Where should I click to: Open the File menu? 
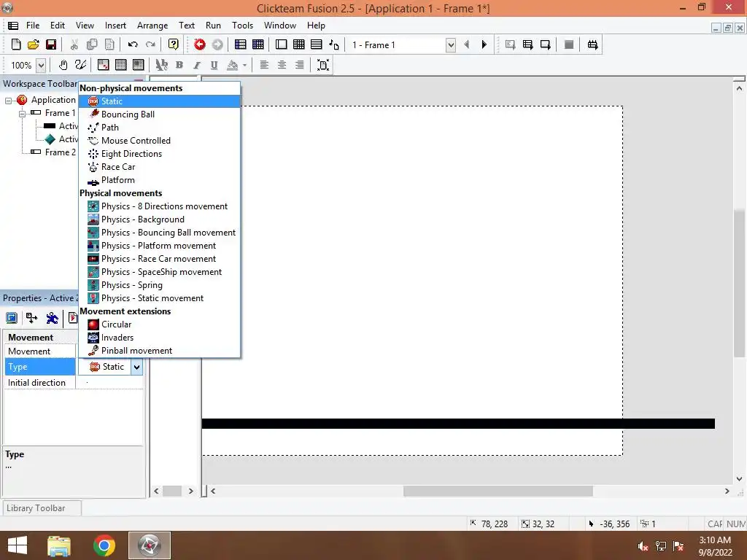(33, 26)
